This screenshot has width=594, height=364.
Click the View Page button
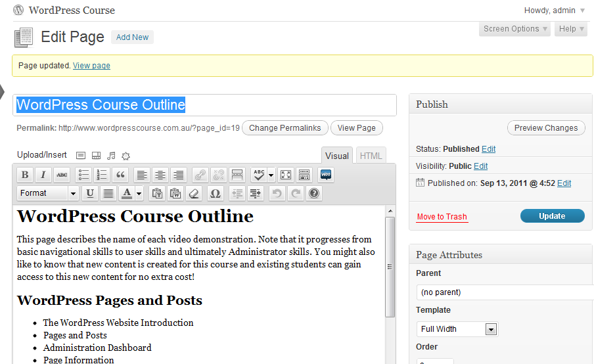[x=357, y=128]
